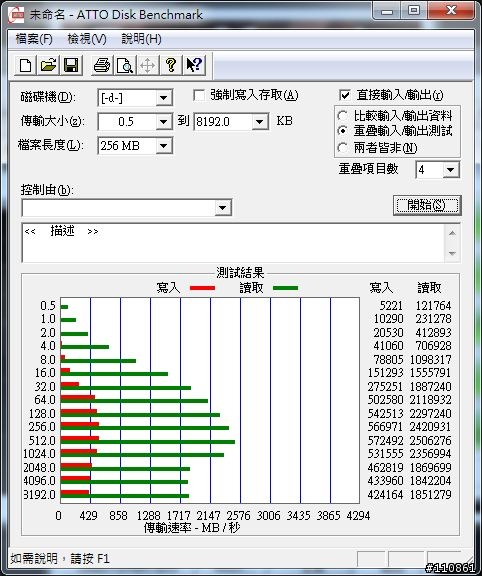Minimize the ATTO Disk Benchmark window
The height and width of the screenshot is (576, 482).
[x=387, y=11]
